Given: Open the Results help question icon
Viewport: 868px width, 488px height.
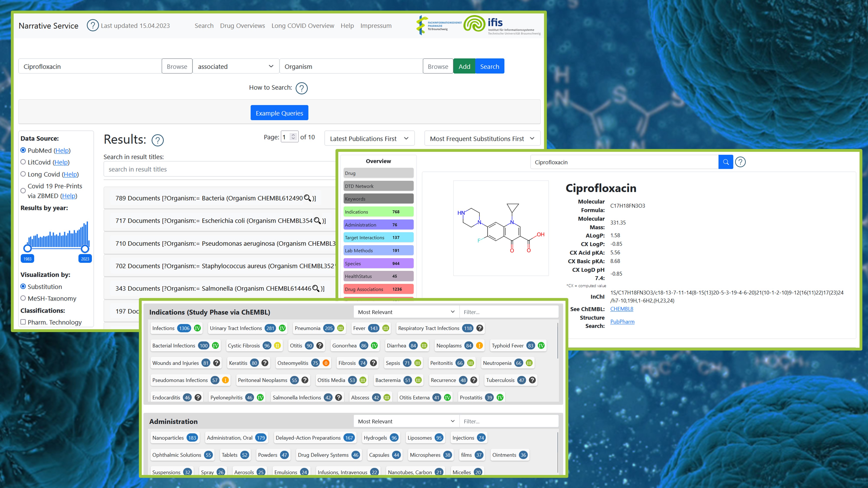Looking at the screenshot, I should pos(157,140).
